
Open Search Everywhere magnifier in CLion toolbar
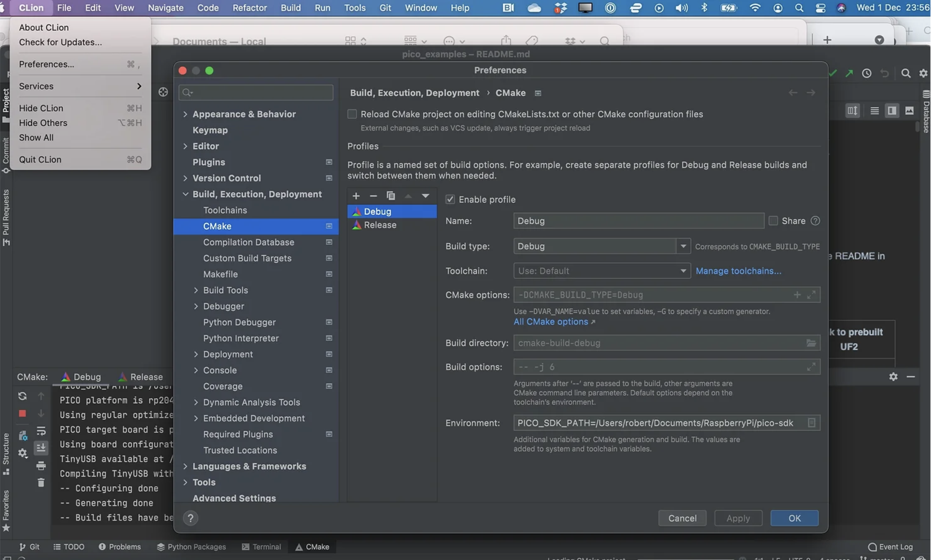[x=905, y=73]
